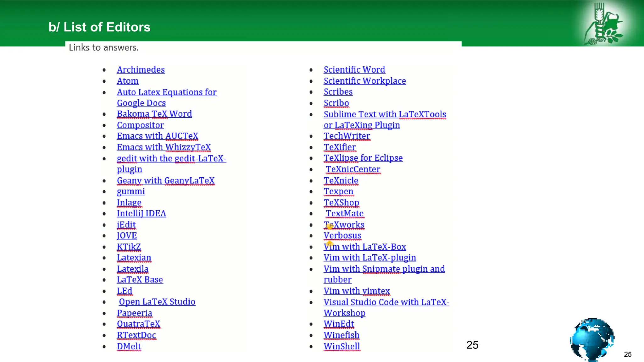Click the pixelated globe icon

click(x=592, y=339)
